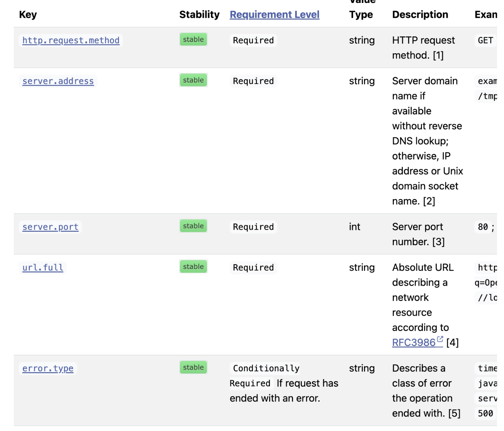
Task: Click the 80 example value for server.port
Action: [x=483, y=227]
